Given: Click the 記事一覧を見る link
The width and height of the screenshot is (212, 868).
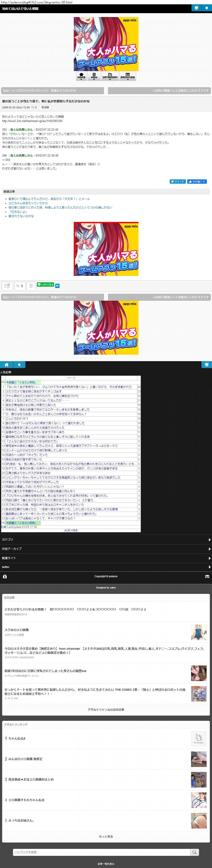Looking at the screenshot, I should click(106, 864).
